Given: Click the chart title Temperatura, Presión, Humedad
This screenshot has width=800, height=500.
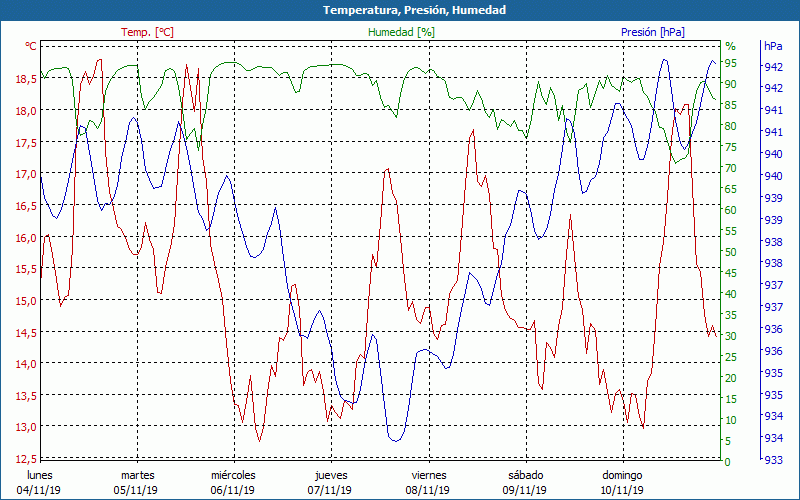Looking at the screenshot, I should coord(415,10).
